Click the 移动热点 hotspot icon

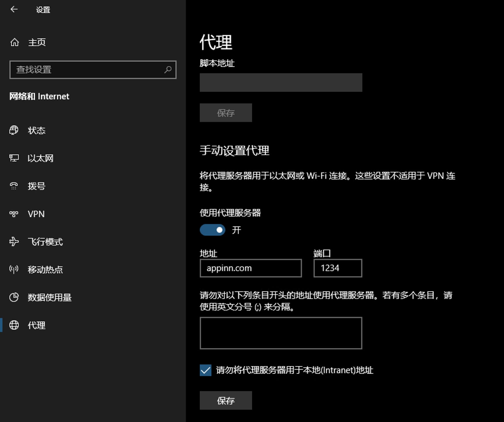coord(14,269)
